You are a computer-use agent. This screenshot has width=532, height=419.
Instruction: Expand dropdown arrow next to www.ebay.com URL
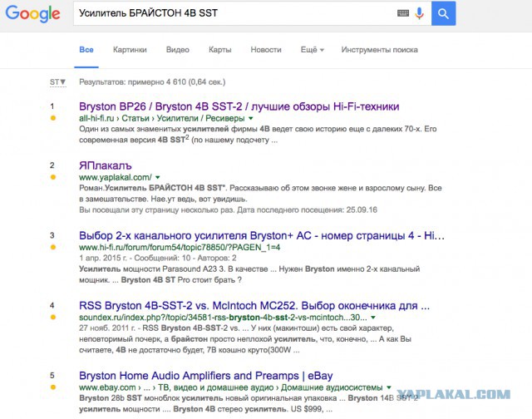(x=389, y=387)
